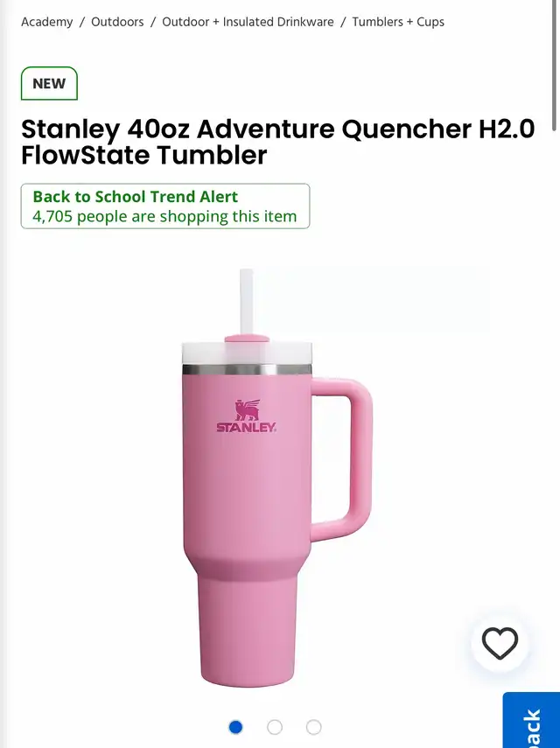Open the Outdoors breadcrumb category
Viewport: 560px width, 748px height.
coord(117,22)
